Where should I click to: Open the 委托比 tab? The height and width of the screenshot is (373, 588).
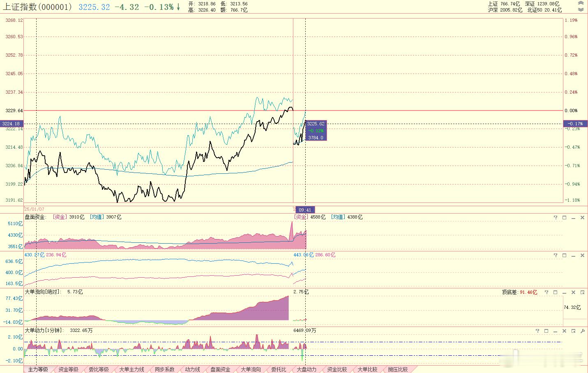[279, 369]
